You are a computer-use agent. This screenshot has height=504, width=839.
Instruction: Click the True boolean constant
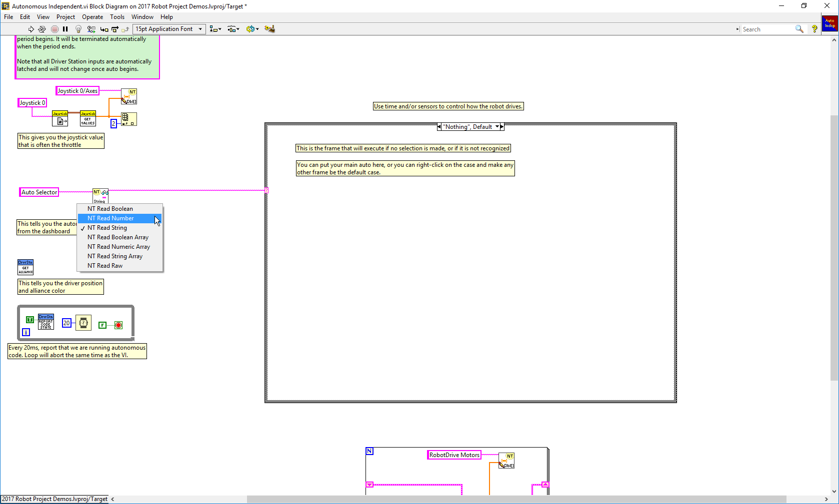click(x=30, y=320)
